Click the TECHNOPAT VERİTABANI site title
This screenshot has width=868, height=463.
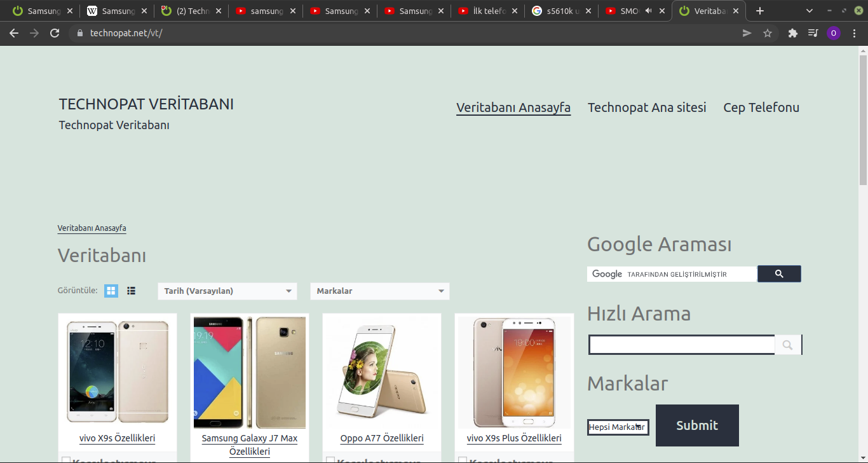(146, 104)
